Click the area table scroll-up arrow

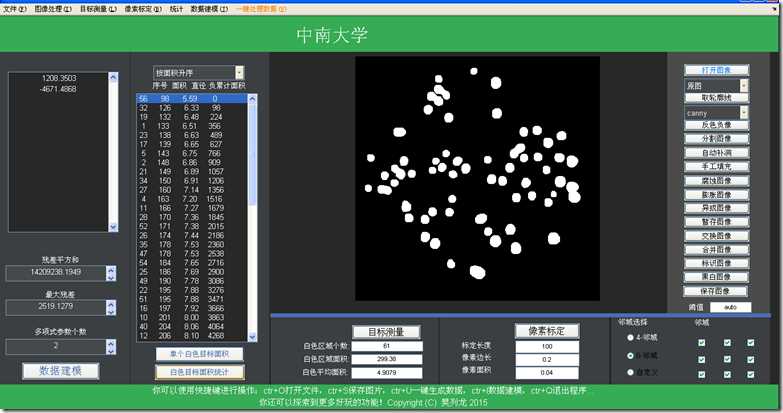pyautogui.click(x=252, y=98)
